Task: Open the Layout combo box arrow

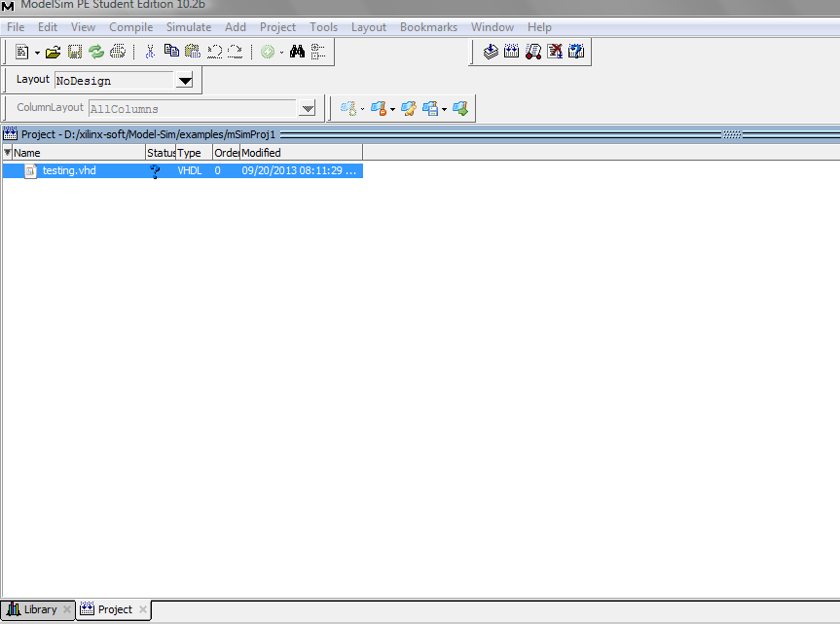Action: click(x=185, y=81)
